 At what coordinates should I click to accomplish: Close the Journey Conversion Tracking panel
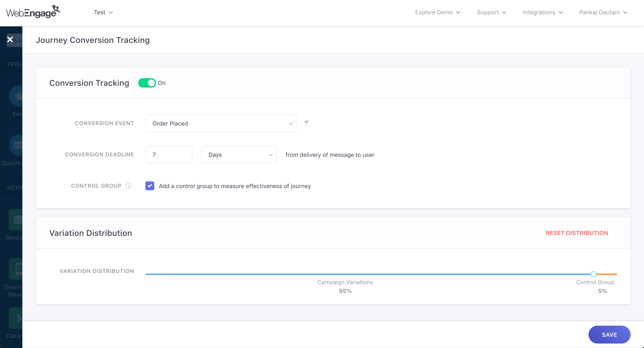[x=10, y=40]
